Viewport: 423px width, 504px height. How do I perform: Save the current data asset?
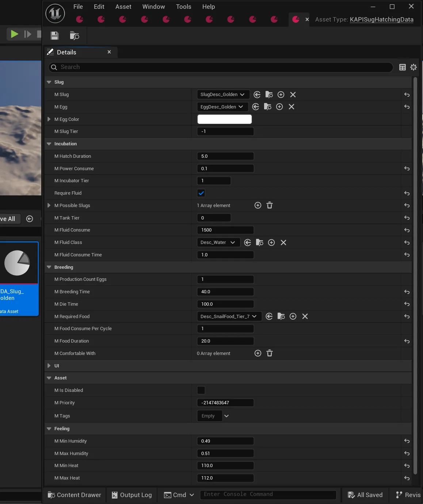pyautogui.click(x=54, y=35)
